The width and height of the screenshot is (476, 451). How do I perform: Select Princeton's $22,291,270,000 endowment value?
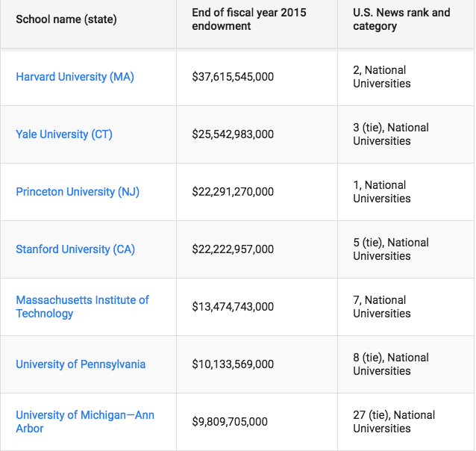pyautogui.click(x=233, y=192)
